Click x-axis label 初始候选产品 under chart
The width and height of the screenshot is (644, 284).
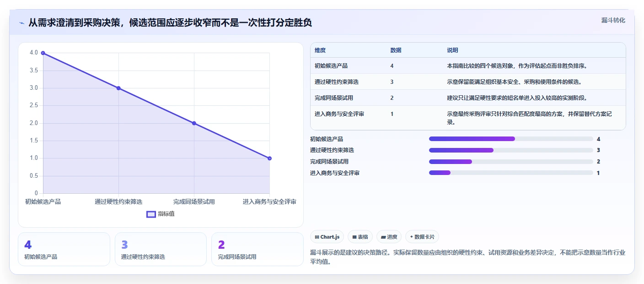pos(43,202)
